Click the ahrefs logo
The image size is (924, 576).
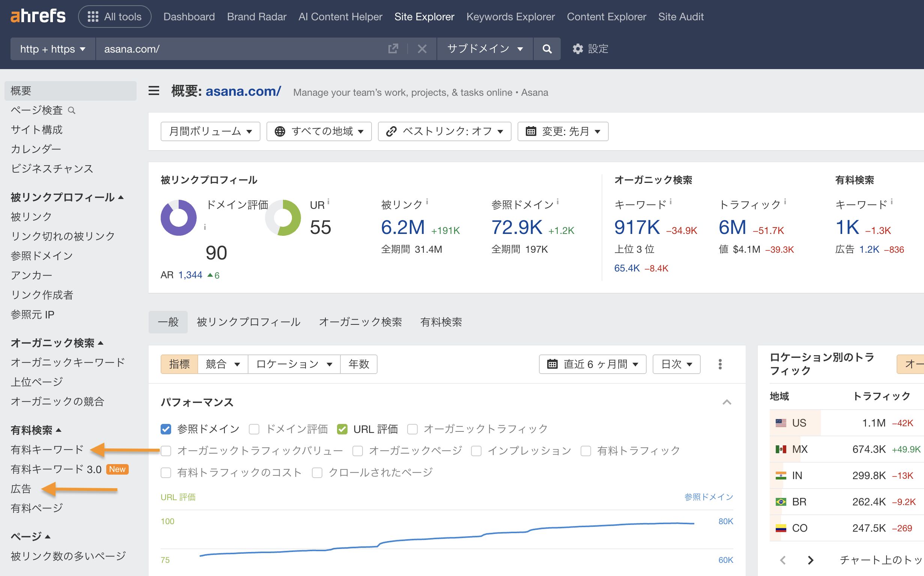point(38,16)
